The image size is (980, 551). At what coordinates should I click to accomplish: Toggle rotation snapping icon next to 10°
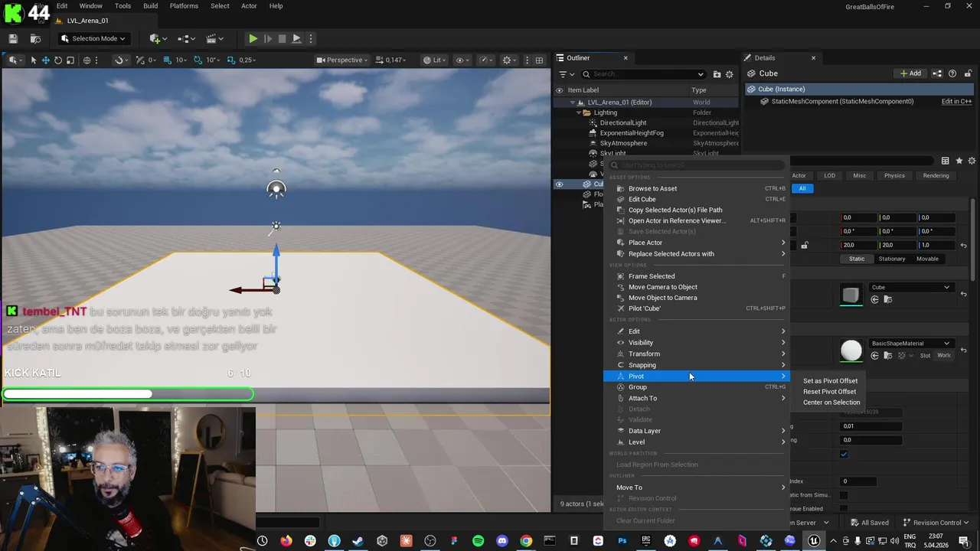click(x=199, y=60)
